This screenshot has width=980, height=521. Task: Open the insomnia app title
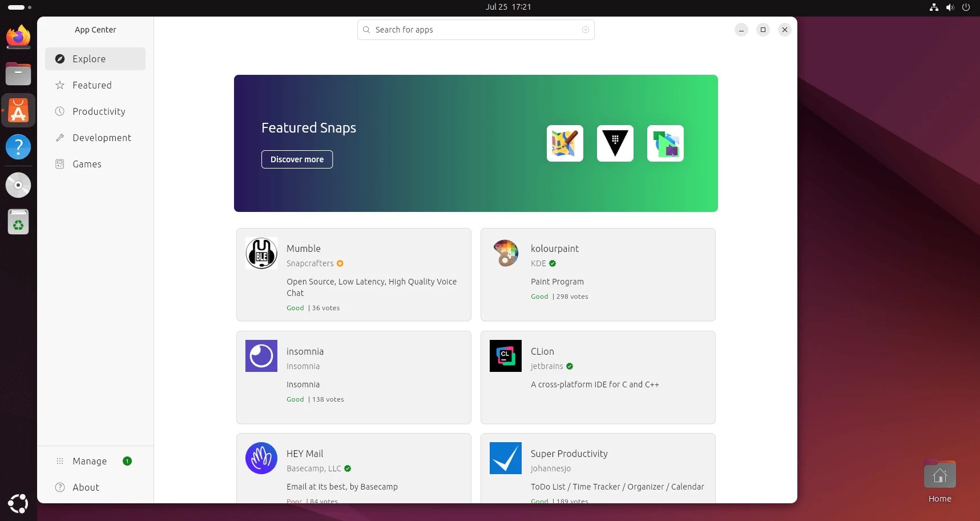click(x=305, y=351)
